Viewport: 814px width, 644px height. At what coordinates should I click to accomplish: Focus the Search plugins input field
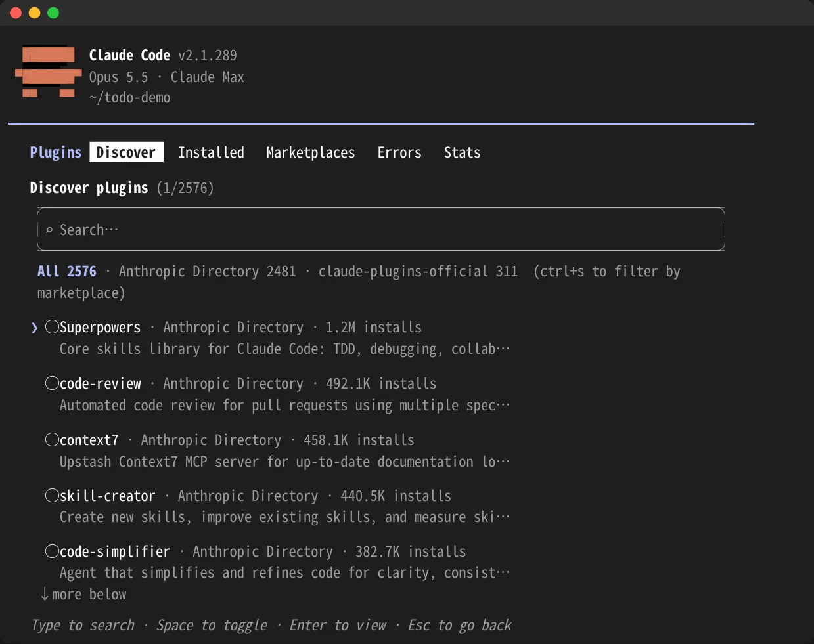(381, 229)
